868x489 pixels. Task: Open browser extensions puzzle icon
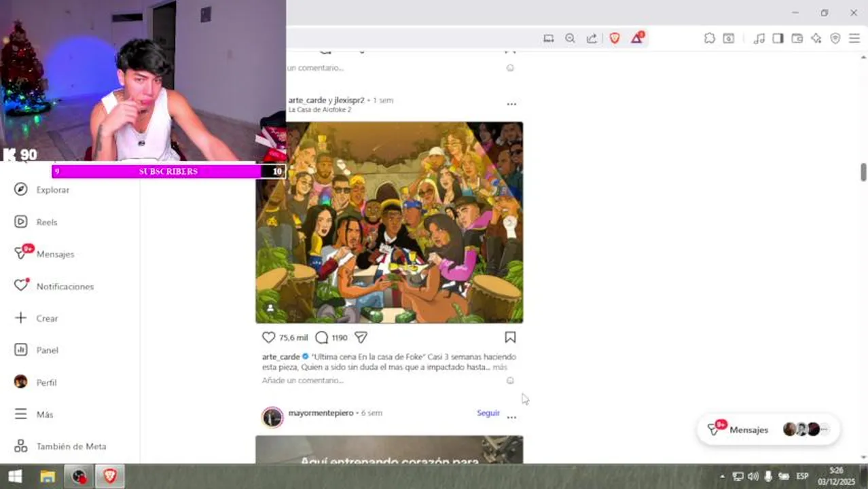click(x=709, y=39)
